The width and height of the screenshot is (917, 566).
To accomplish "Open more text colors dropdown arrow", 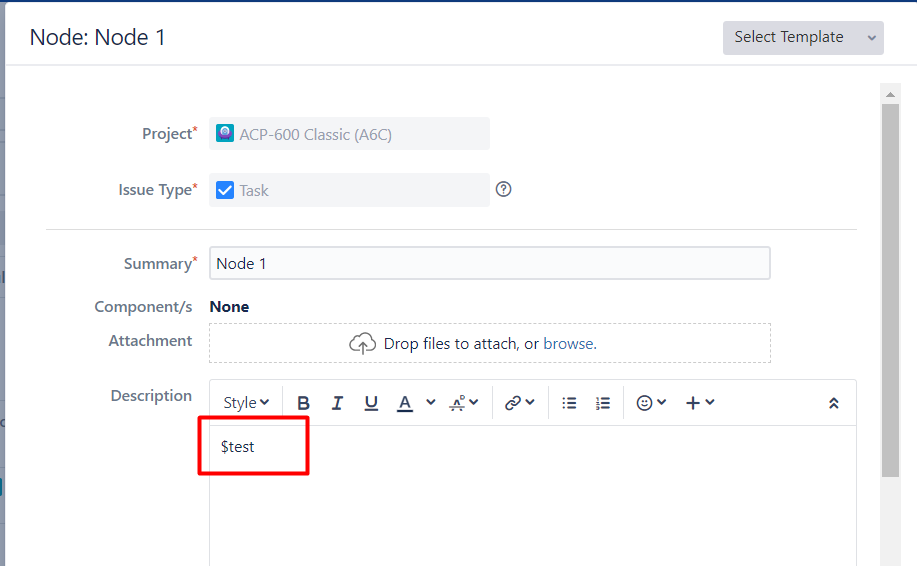I will point(431,402).
